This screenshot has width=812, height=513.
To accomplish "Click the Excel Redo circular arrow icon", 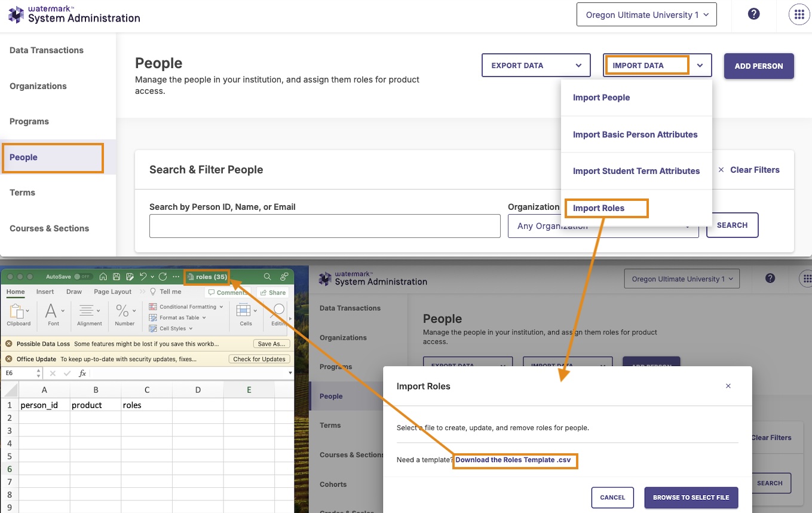I will 163,277.
